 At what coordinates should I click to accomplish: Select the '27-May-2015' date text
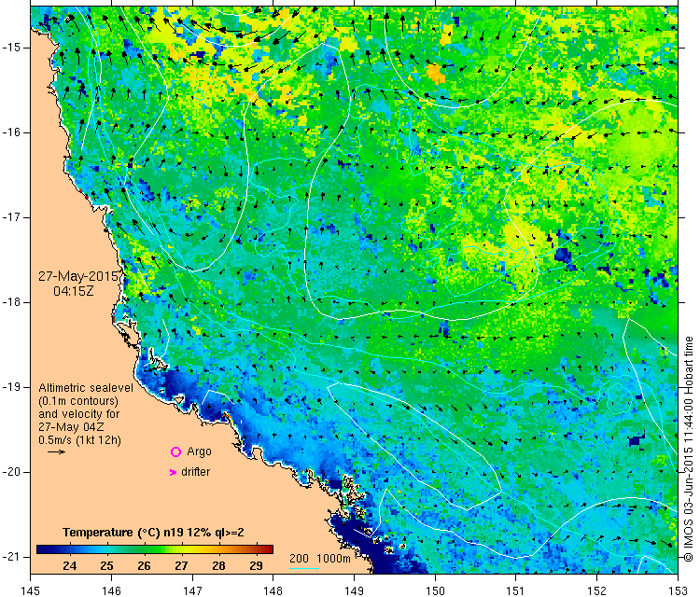coord(77,276)
